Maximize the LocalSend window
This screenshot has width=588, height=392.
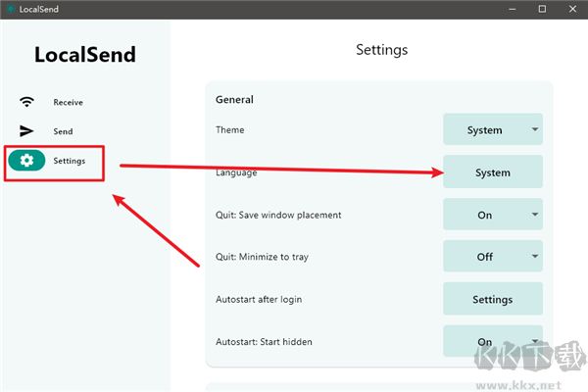click(542, 9)
